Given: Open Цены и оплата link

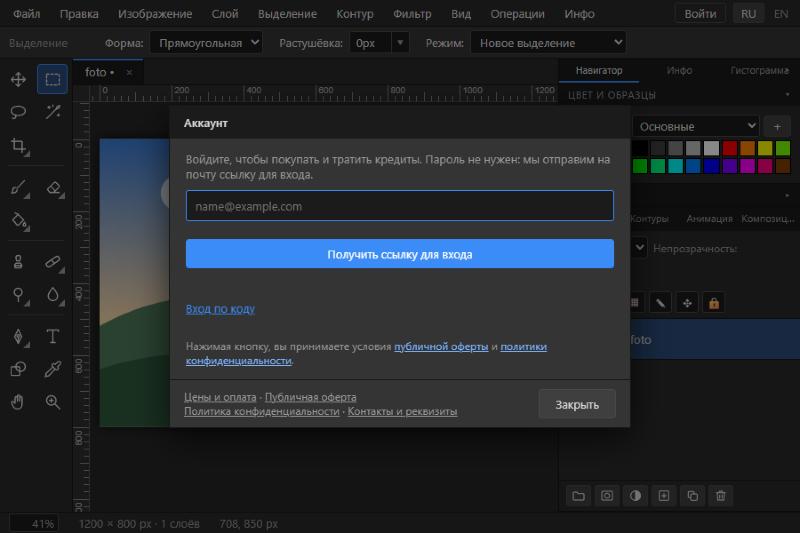Looking at the screenshot, I should point(220,397).
